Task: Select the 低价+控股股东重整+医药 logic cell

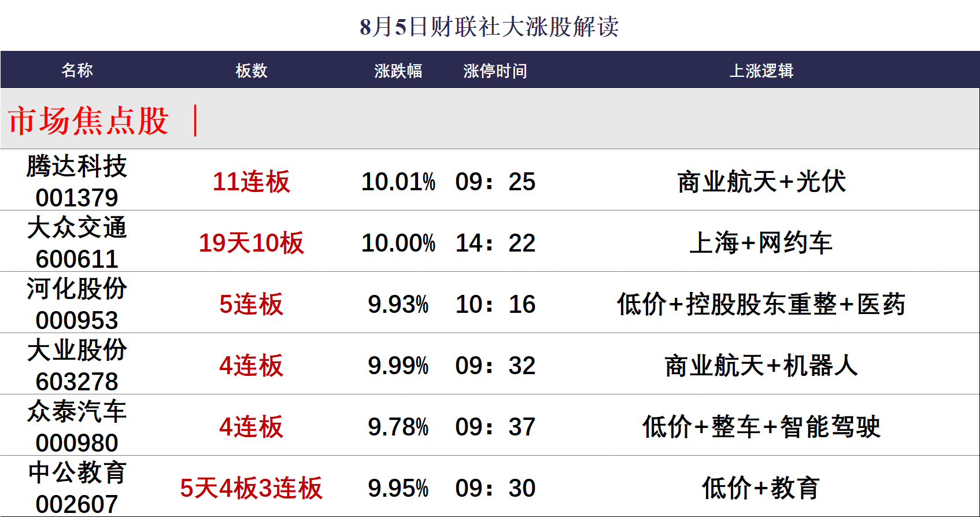Action: (761, 304)
